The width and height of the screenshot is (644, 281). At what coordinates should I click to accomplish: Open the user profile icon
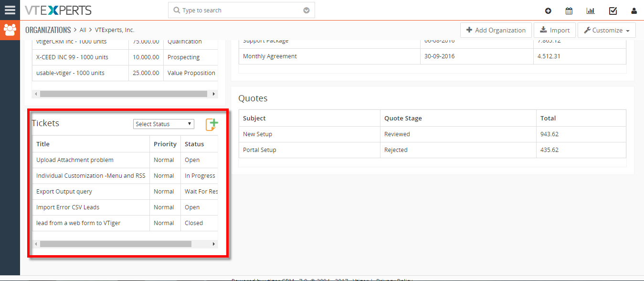(x=634, y=11)
